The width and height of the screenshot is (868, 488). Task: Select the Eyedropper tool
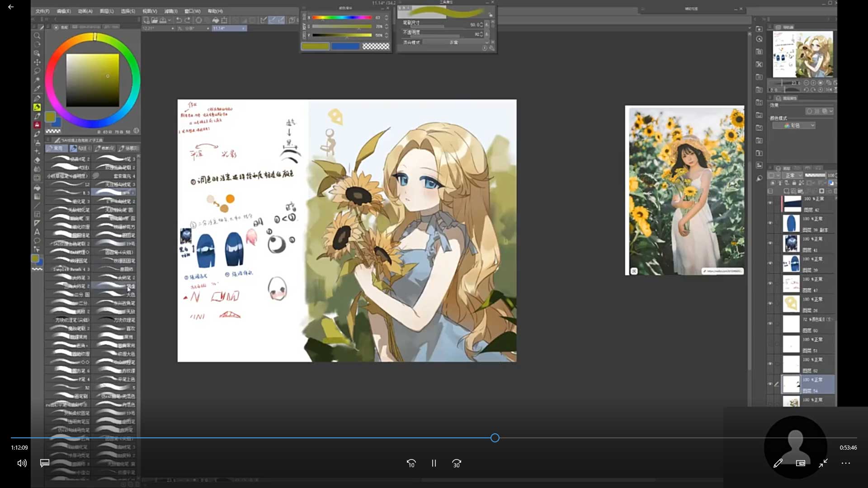37,89
